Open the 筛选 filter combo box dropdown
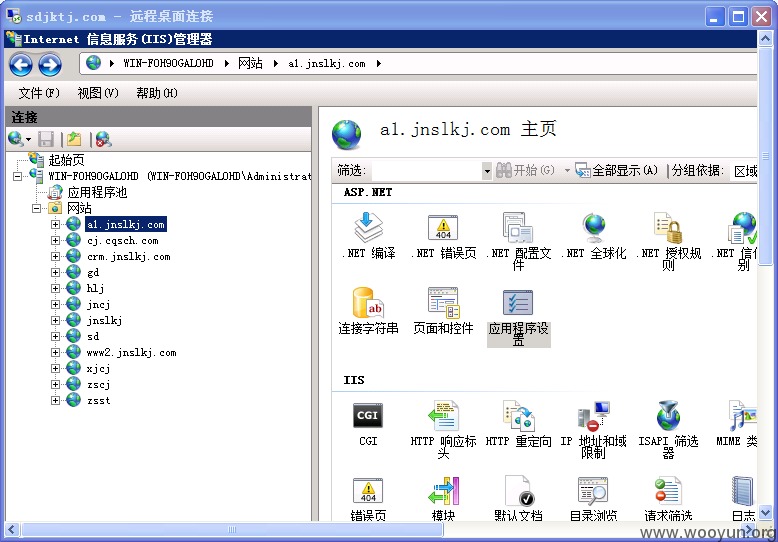 pos(487,171)
